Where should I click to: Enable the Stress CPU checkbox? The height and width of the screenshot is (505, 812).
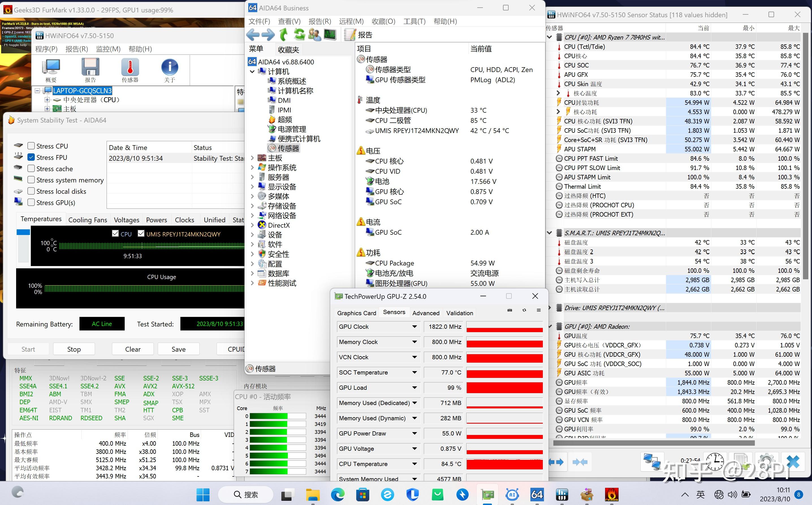(31, 146)
